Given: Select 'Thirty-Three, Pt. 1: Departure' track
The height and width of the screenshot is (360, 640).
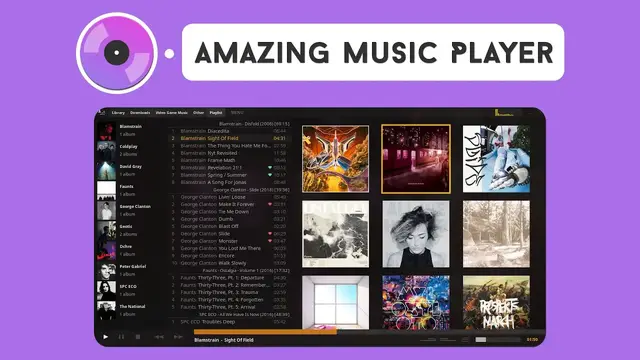Looking at the screenshot, I should (229, 278).
